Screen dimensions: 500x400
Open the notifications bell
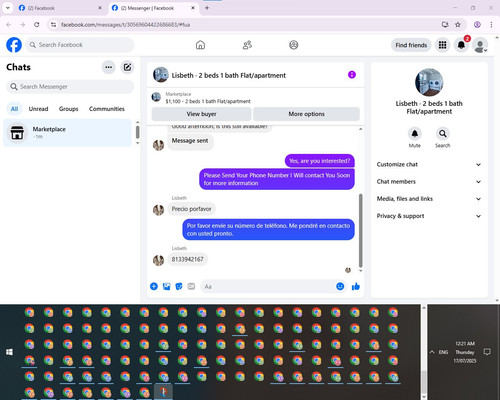(461, 45)
